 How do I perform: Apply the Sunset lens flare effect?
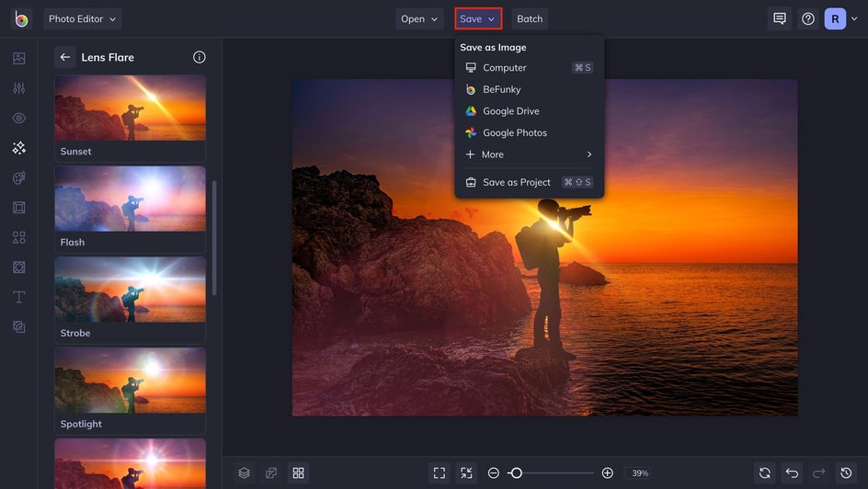(130, 119)
